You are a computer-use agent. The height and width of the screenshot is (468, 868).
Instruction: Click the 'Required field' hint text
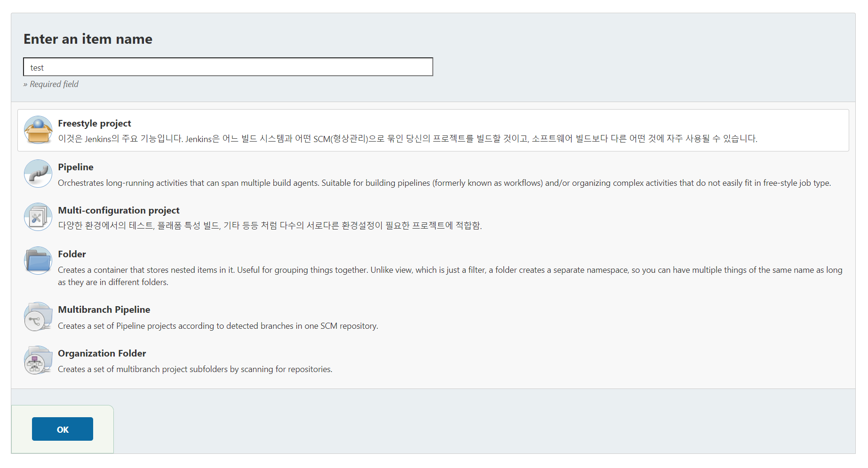pyautogui.click(x=51, y=84)
